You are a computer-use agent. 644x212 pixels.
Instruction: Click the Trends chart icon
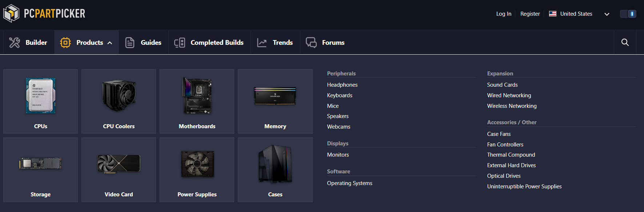(x=262, y=43)
